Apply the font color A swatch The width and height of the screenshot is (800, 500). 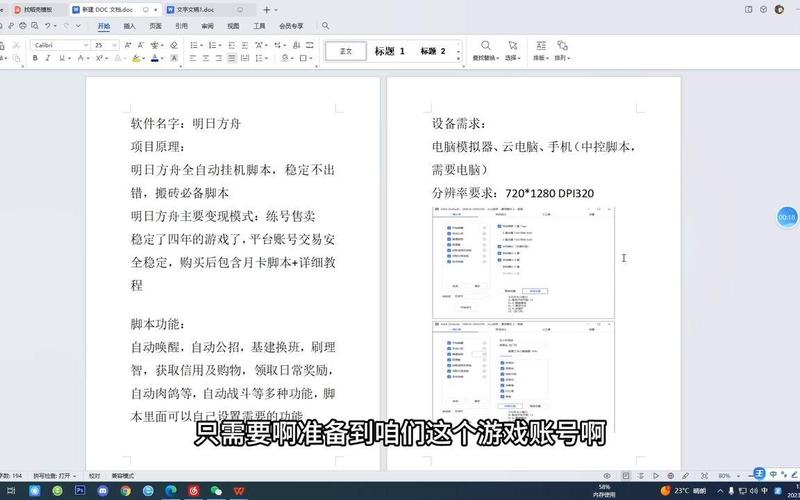[155, 59]
